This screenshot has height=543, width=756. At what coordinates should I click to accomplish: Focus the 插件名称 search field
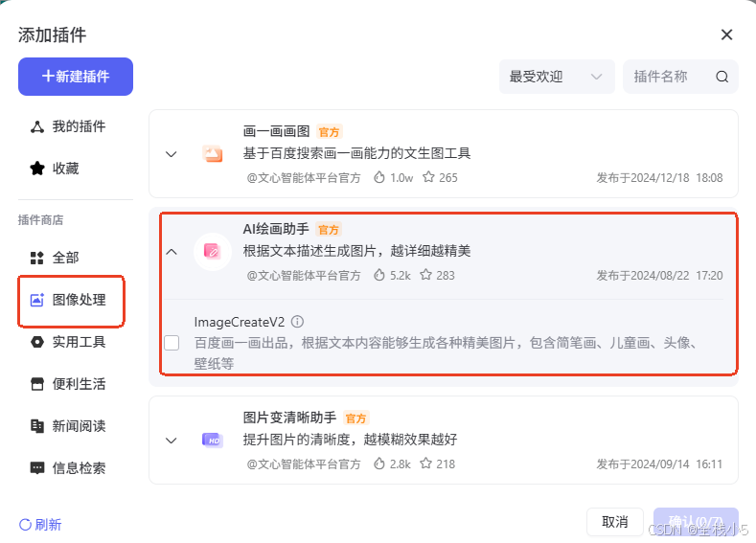(x=680, y=77)
